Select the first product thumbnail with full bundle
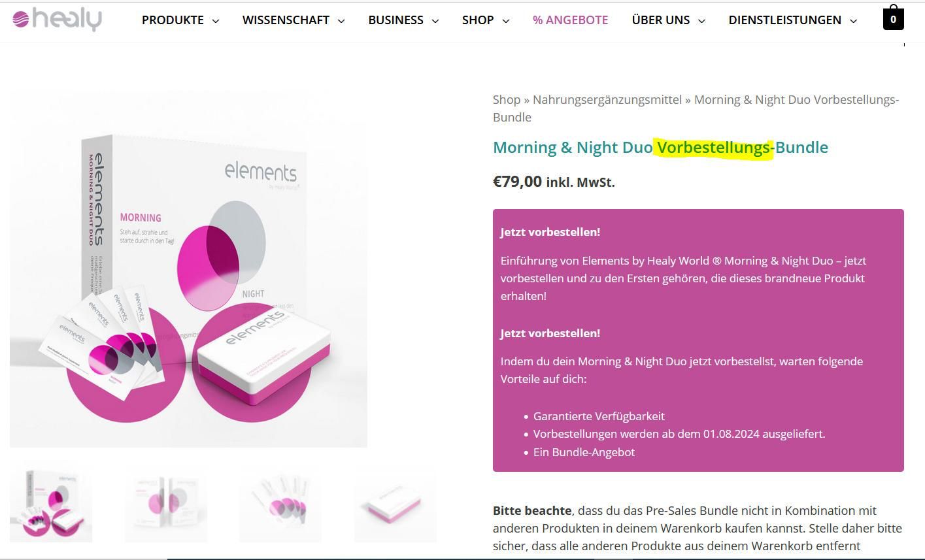Viewport: 925px width, 560px height. point(51,501)
